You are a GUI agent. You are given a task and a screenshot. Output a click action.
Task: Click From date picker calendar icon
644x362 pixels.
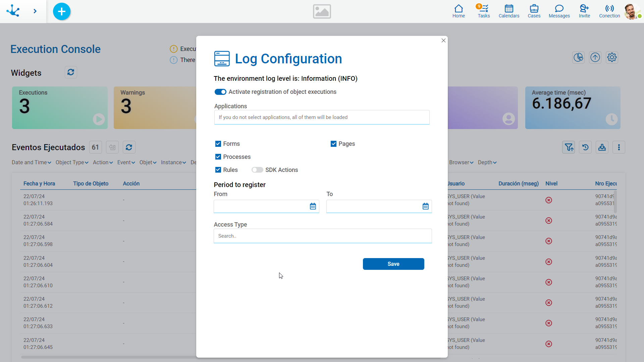313,206
